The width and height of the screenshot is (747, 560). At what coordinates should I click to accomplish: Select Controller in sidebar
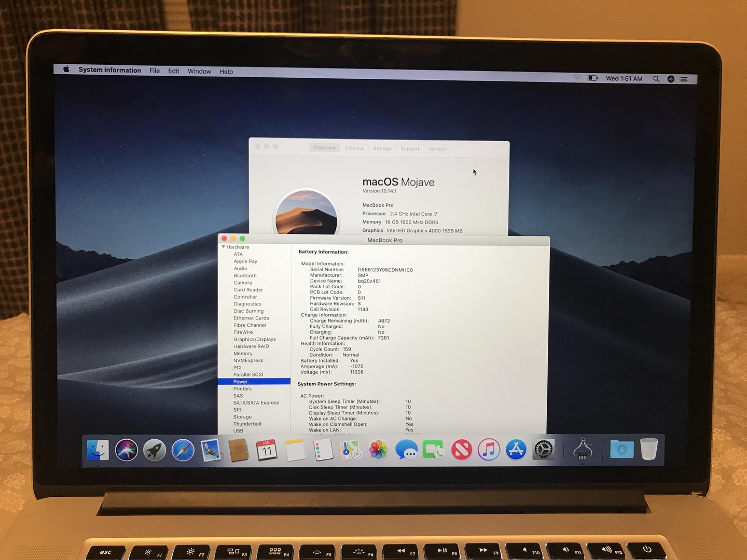click(245, 297)
